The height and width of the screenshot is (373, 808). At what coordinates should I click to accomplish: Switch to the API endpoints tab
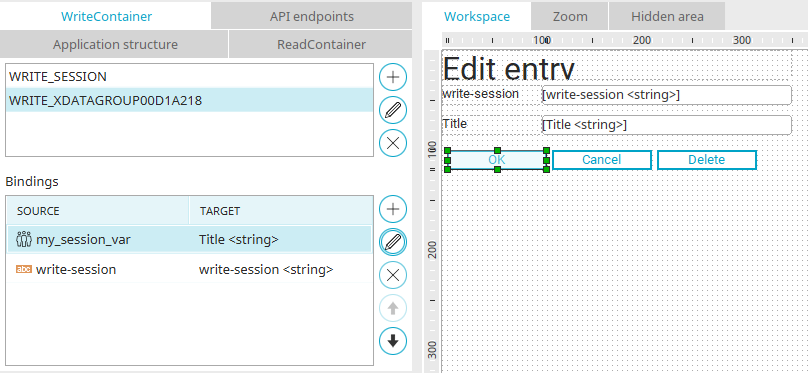click(x=312, y=16)
